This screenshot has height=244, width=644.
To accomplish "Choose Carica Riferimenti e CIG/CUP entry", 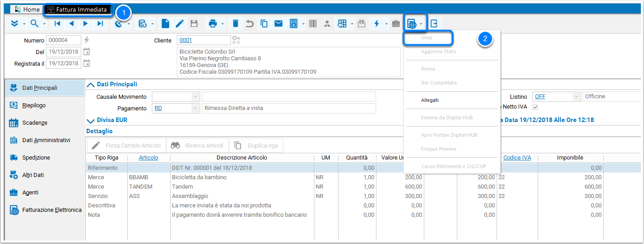I will point(453,166).
